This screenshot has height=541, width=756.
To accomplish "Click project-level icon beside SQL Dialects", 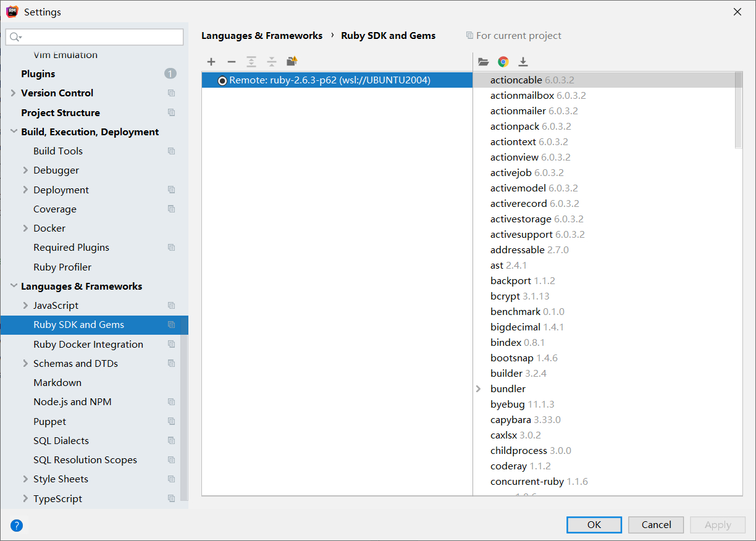I will (x=172, y=441).
